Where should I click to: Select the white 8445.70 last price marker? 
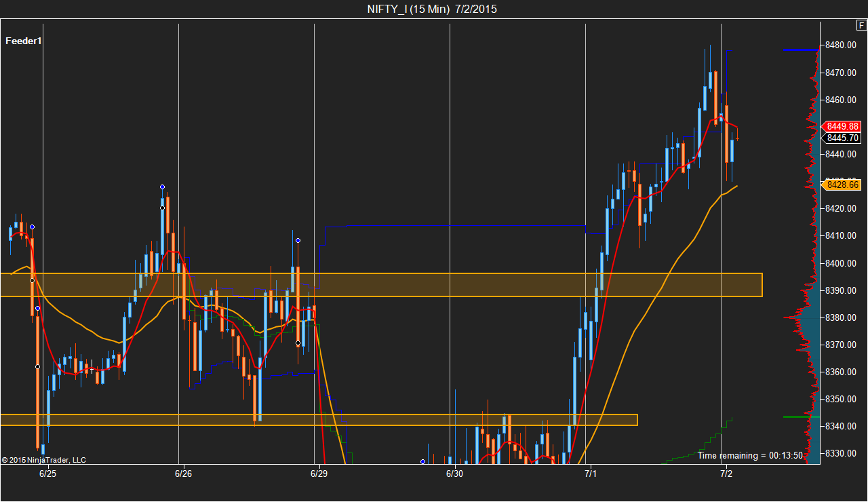pos(842,138)
